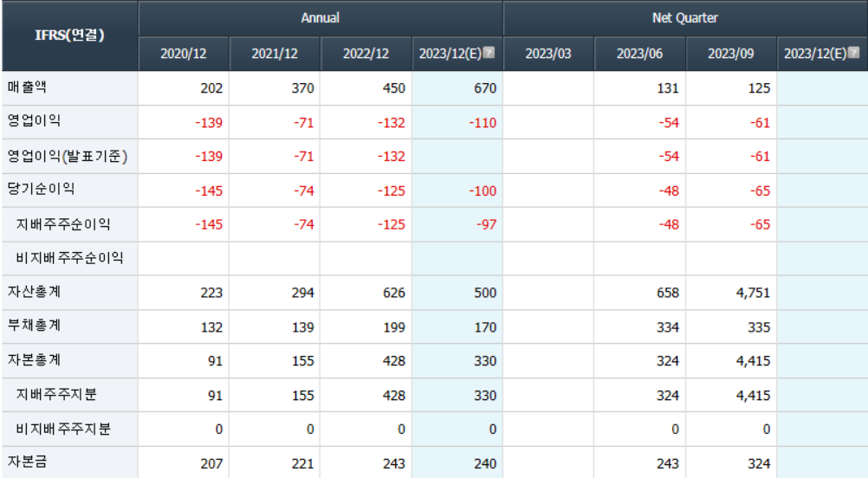This screenshot has width=868, height=478.
Task: Click 매출액 value 202 for 2020/12
Action: 211,88
